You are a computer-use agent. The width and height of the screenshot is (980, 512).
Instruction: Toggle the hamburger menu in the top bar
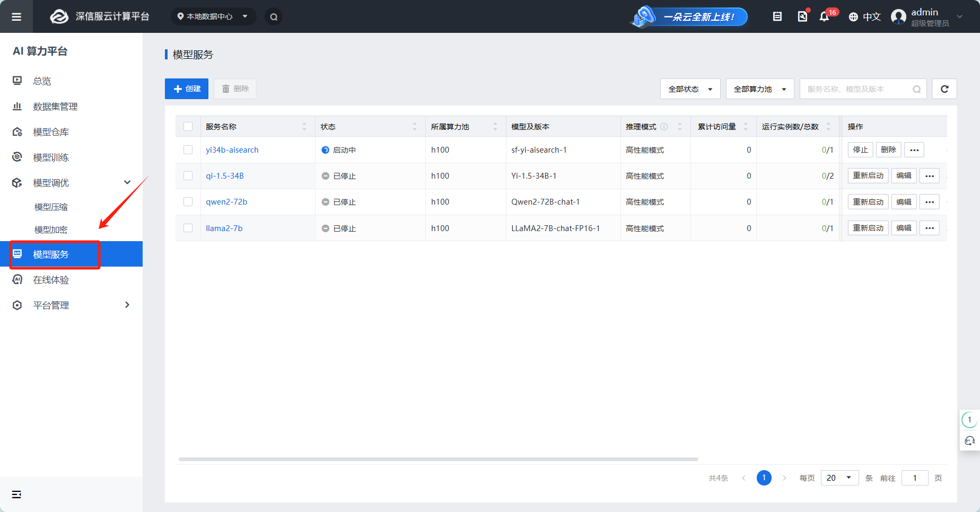[16, 16]
